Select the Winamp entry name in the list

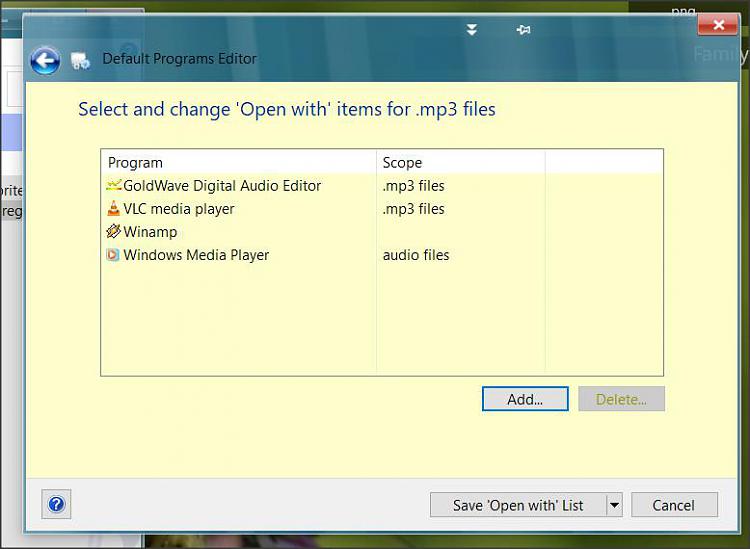coord(150,232)
